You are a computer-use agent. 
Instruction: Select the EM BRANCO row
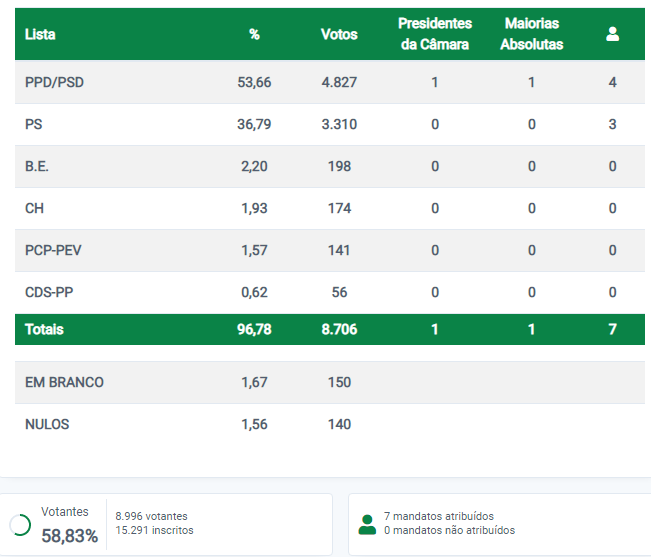330,382
